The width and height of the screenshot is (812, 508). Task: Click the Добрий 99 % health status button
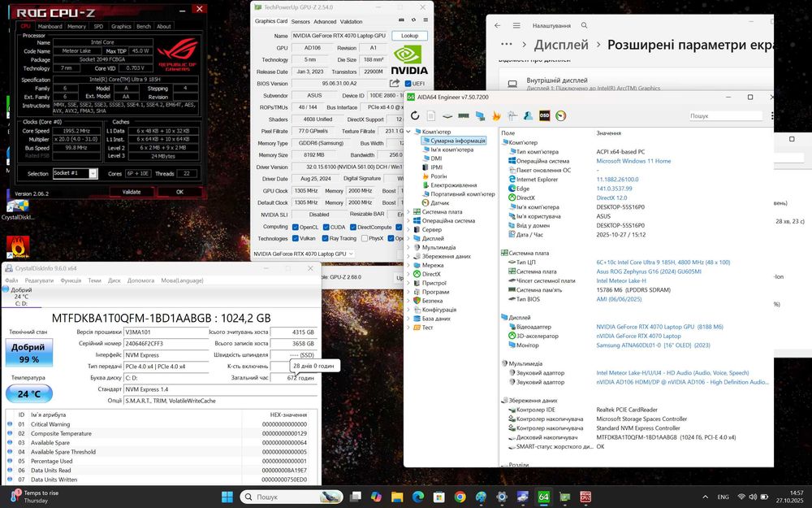tap(29, 353)
